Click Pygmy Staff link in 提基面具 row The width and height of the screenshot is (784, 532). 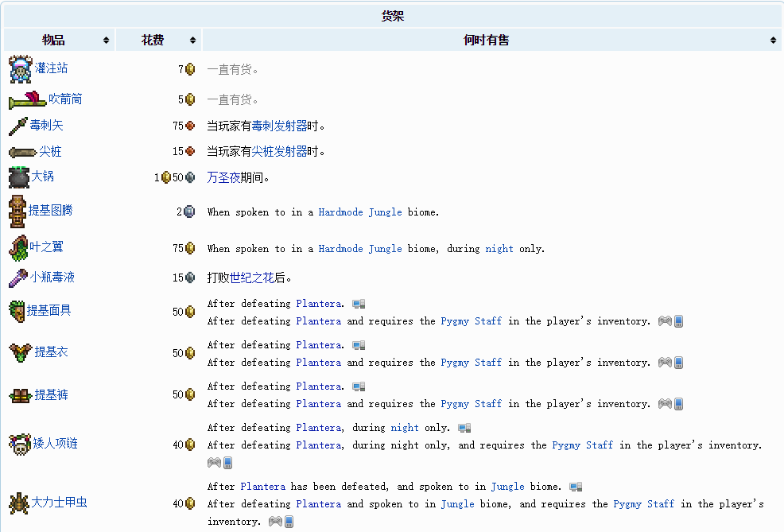pyautogui.click(x=471, y=321)
